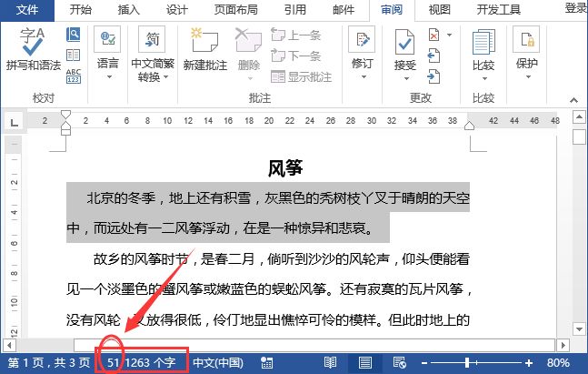Expand the 修订 dropdown arrow
588x374 pixels.
click(x=364, y=77)
